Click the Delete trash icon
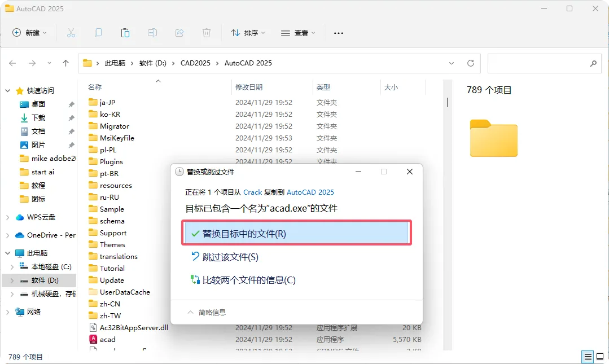Viewport: 609px width, 364px height. coord(207,33)
